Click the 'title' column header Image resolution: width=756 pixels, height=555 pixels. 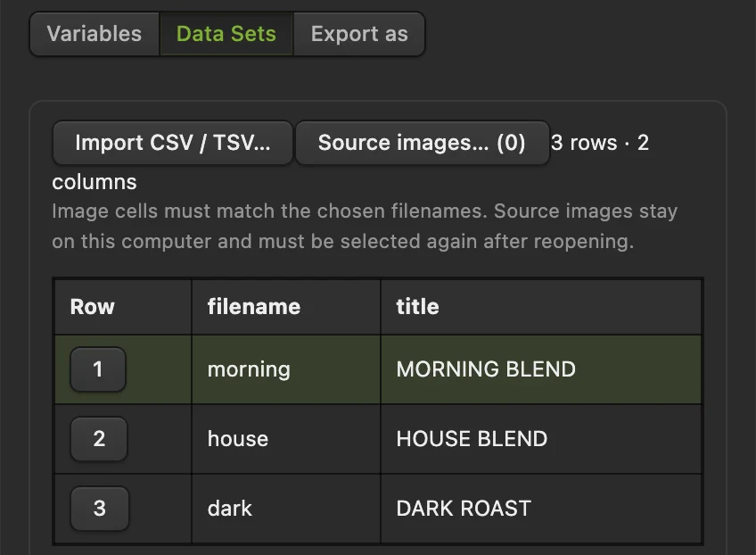(x=541, y=307)
